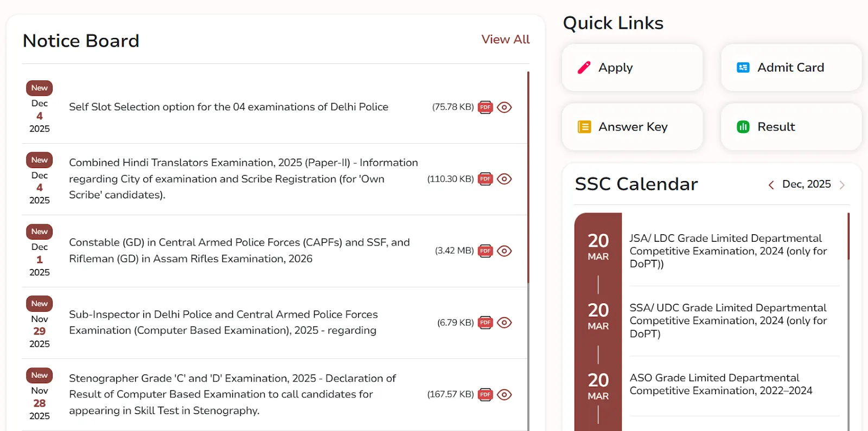Open the Stenographer Grade C and D notice
Viewport: 868px width, 431px height.
(232, 394)
